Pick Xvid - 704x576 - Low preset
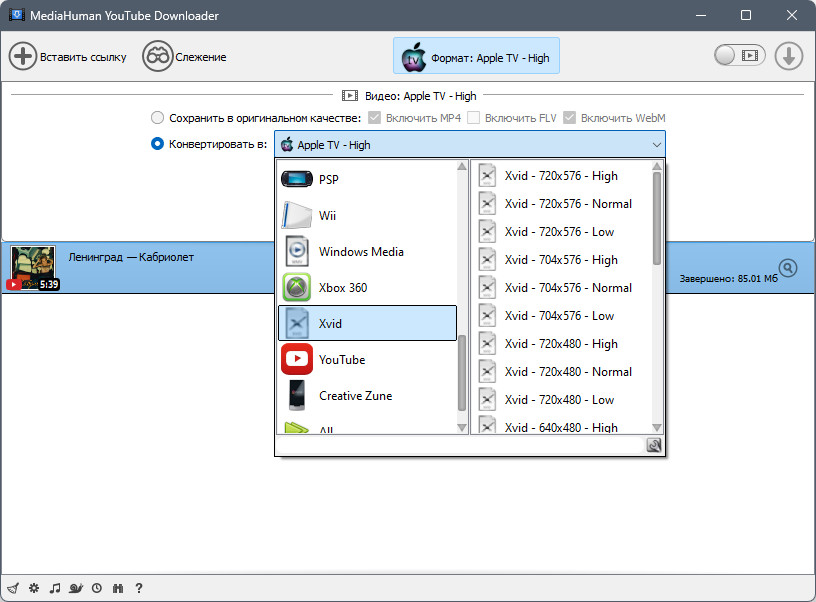Viewport: 816px width, 602px height. (x=562, y=316)
